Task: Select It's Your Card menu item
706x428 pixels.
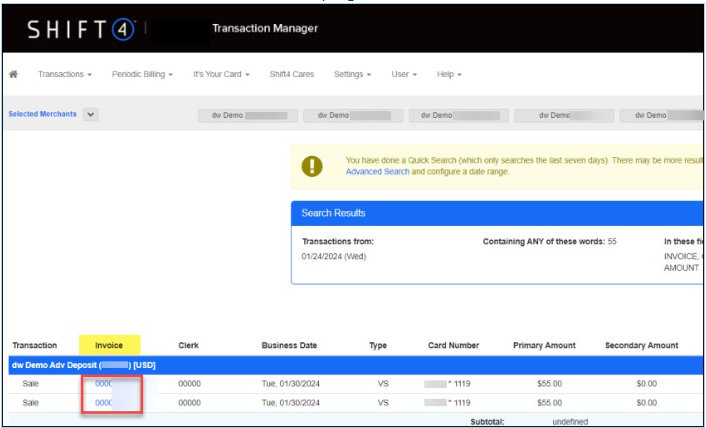Action: [221, 75]
